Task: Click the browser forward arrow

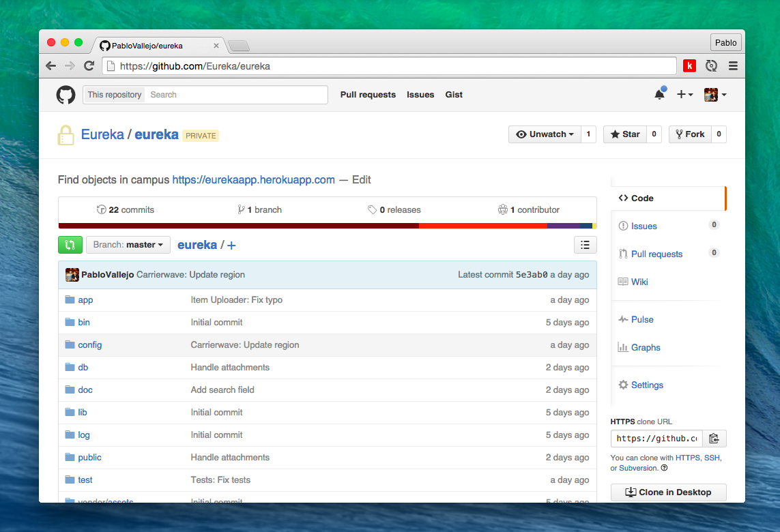Action: click(x=70, y=65)
